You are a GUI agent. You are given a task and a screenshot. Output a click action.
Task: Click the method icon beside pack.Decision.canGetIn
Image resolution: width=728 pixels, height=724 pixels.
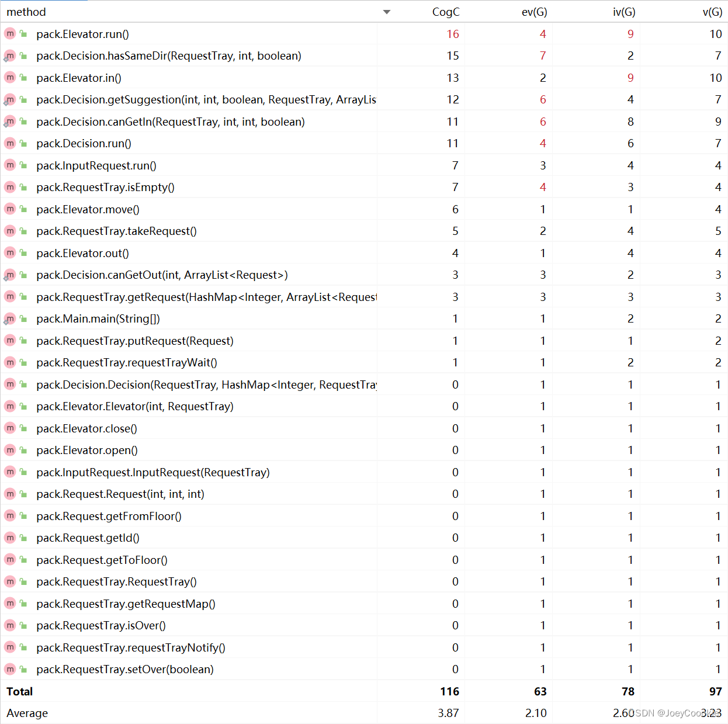point(10,122)
